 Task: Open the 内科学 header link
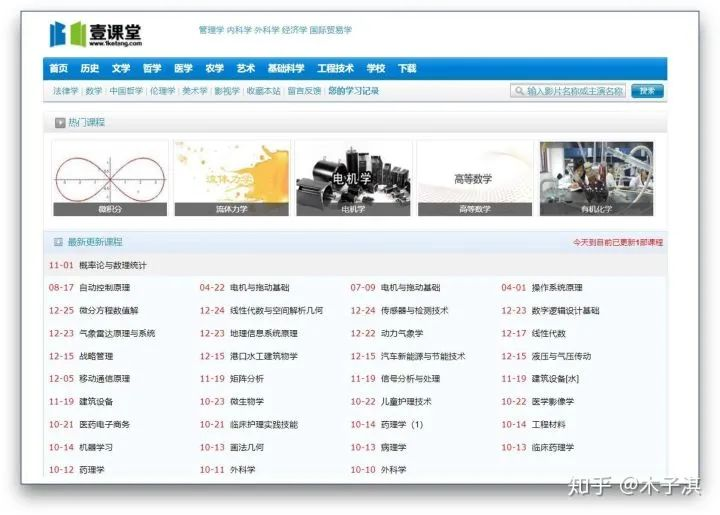[x=239, y=30]
